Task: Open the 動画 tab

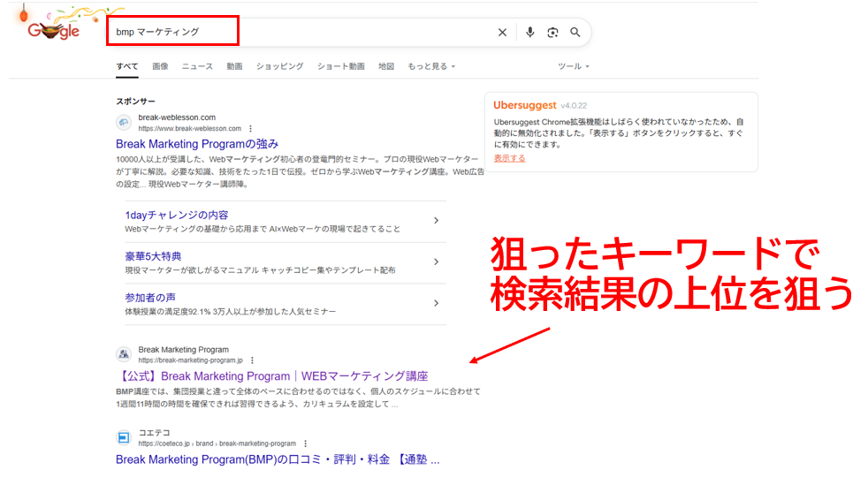Action: tap(234, 66)
